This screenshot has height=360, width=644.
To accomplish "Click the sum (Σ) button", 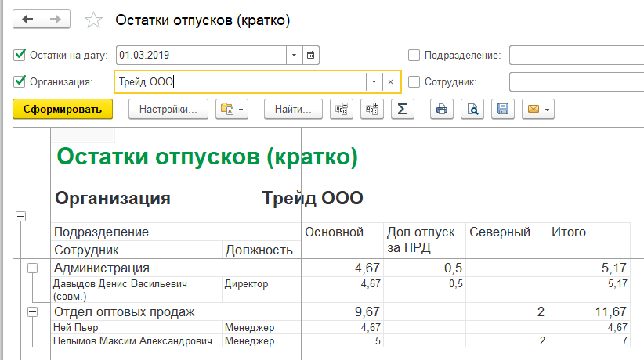I will click(x=402, y=109).
